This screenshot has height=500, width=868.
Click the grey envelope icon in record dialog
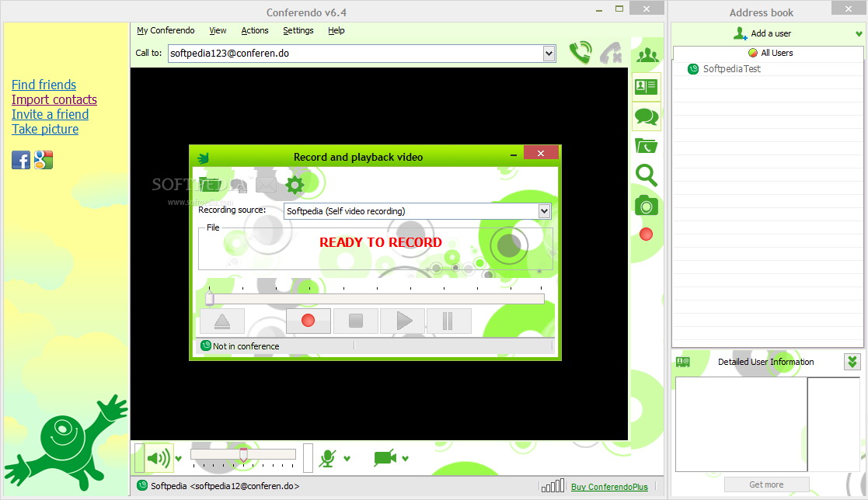point(266,185)
